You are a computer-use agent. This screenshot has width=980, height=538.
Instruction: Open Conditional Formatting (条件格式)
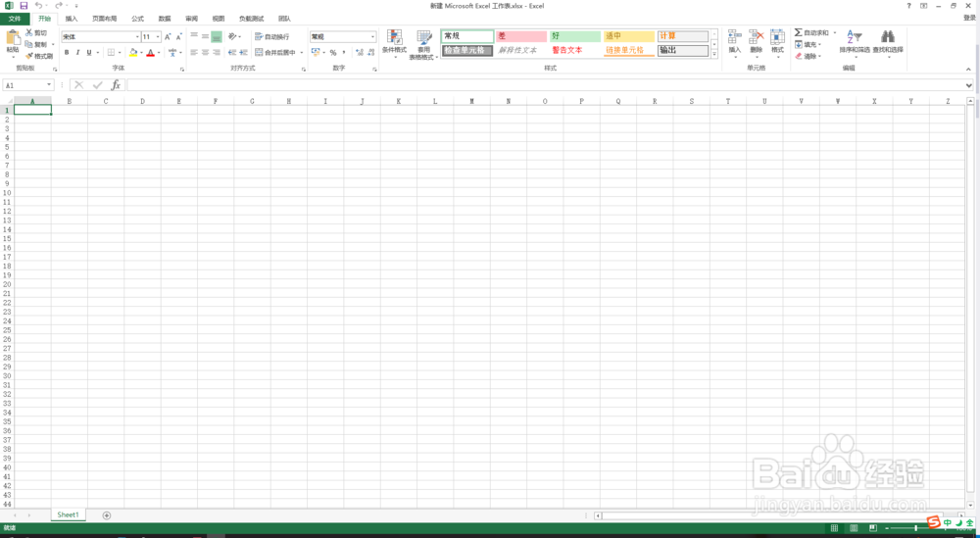tap(394, 44)
